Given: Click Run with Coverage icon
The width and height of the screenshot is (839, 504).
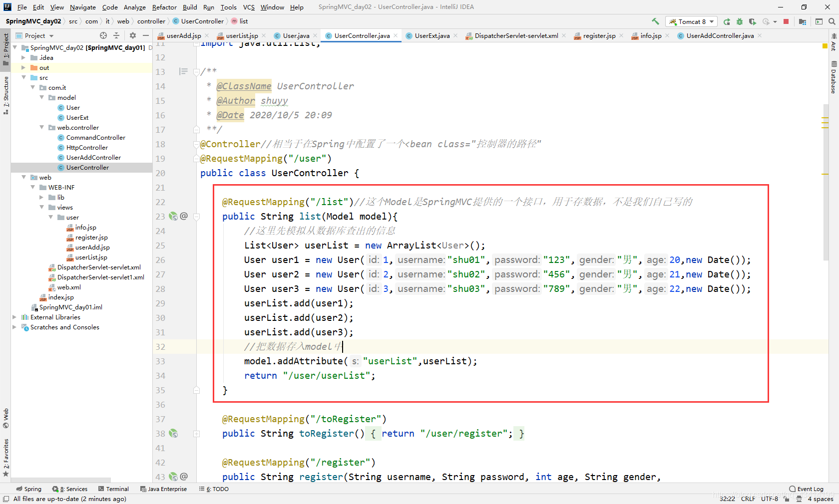Looking at the screenshot, I should 753,21.
